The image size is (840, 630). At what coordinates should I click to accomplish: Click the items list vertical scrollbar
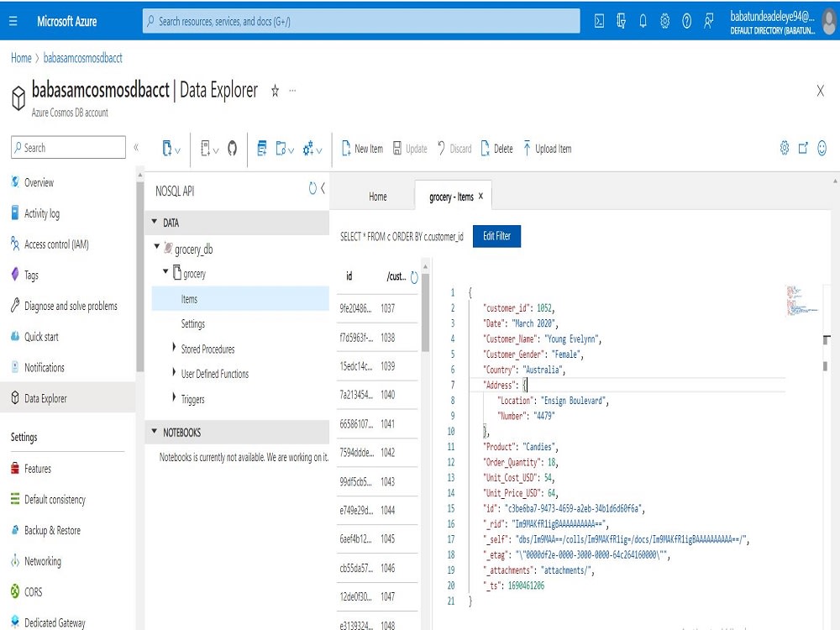pos(425,312)
